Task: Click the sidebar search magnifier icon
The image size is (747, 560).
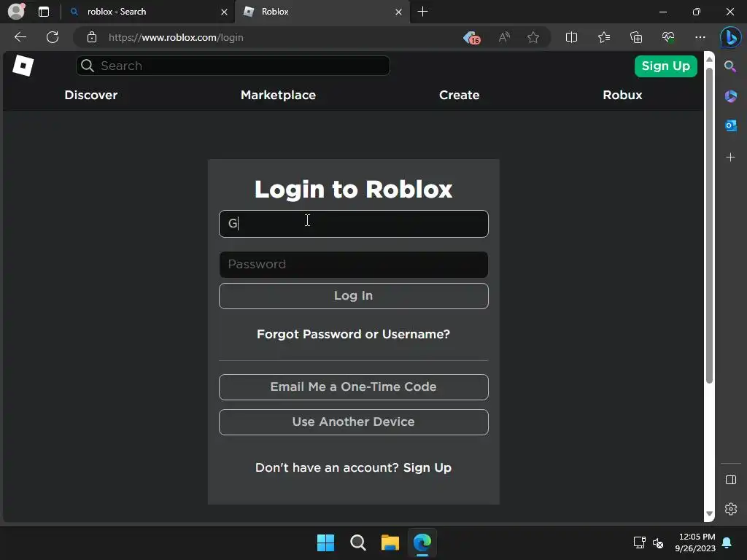Action: coord(730,66)
